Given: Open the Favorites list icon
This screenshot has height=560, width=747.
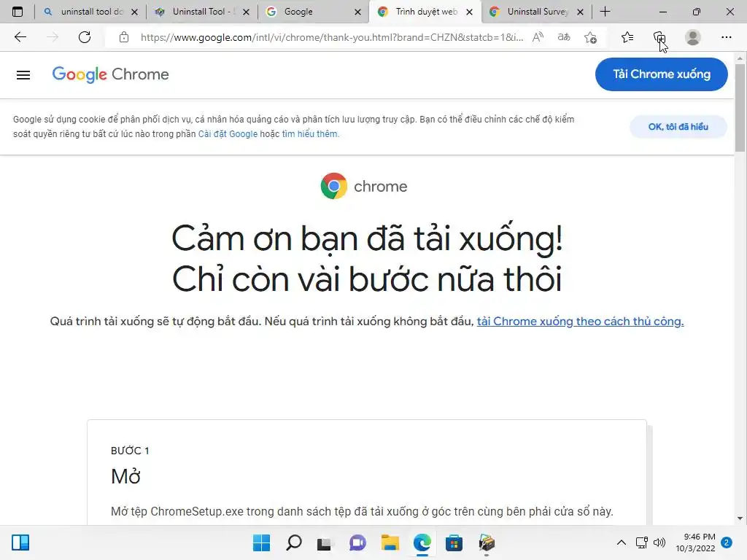Looking at the screenshot, I should tap(627, 37).
